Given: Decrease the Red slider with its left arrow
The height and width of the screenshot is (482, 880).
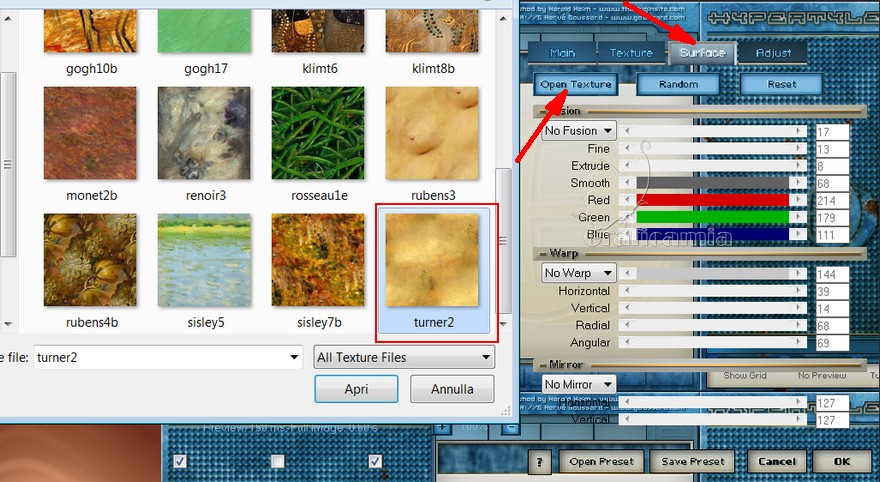Looking at the screenshot, I should 627,200.
